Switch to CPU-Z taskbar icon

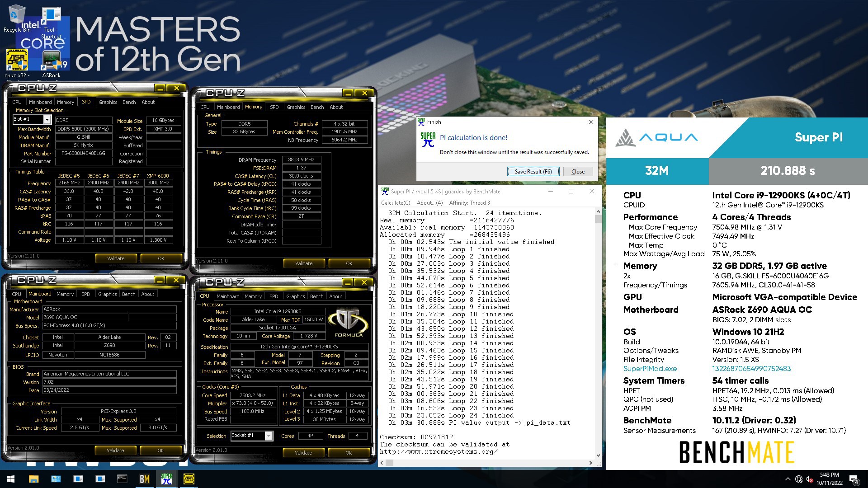[189, 479]
